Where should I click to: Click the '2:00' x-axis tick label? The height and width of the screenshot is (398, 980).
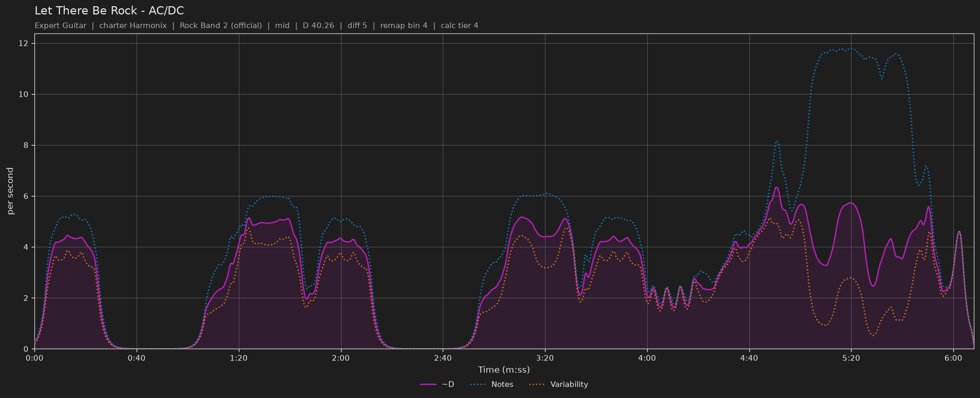coord(341,358)
